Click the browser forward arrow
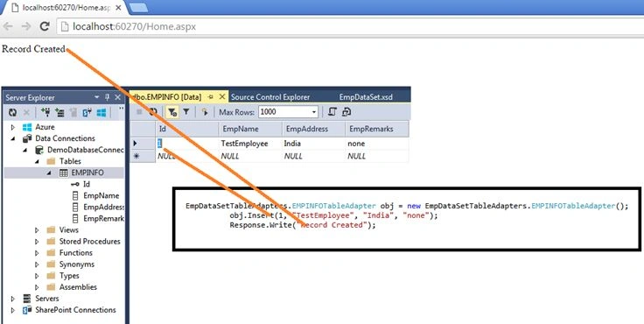Image resolution: width=644 pixels, height=324 pixels. (x=26, y=27)
